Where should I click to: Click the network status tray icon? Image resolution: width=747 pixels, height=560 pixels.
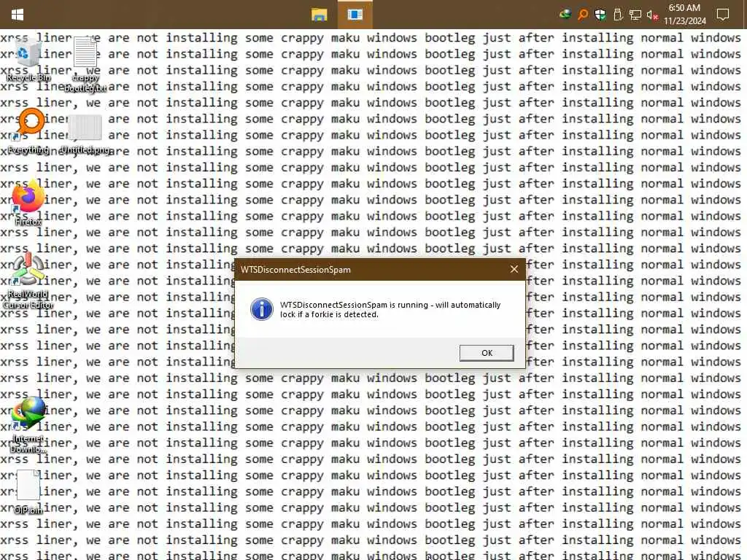pyautogui.click(x=635, y=15)
